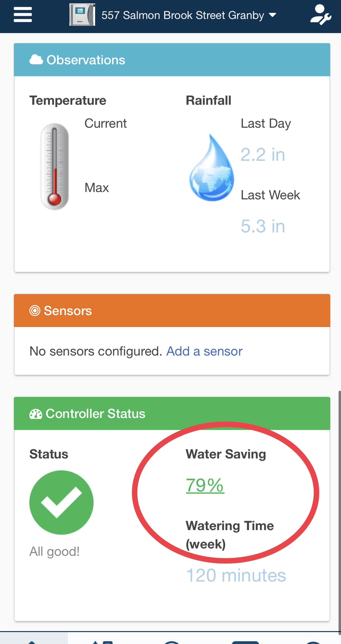Click the Add a sensor link

[204, 351]
